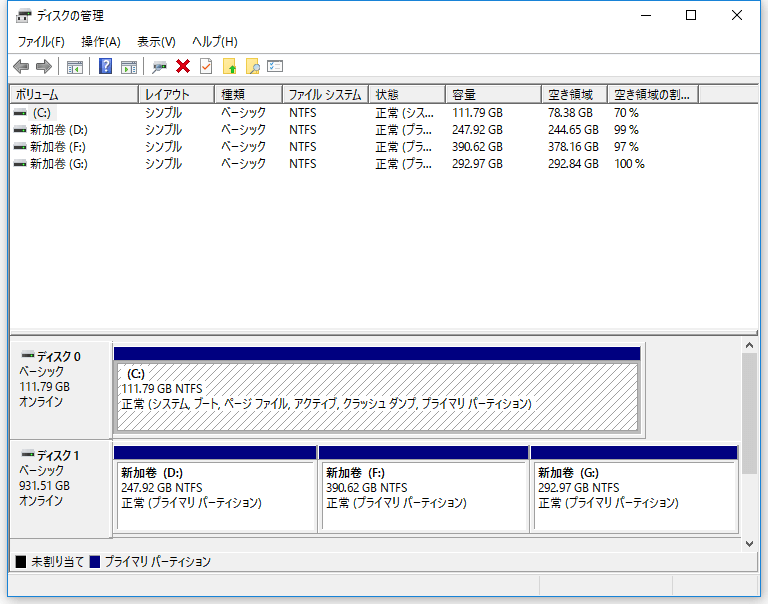The image size is (768, 604).
Task: Click the drive icon beside 新加卷 (G:) row
Action: tap(20, 164)
